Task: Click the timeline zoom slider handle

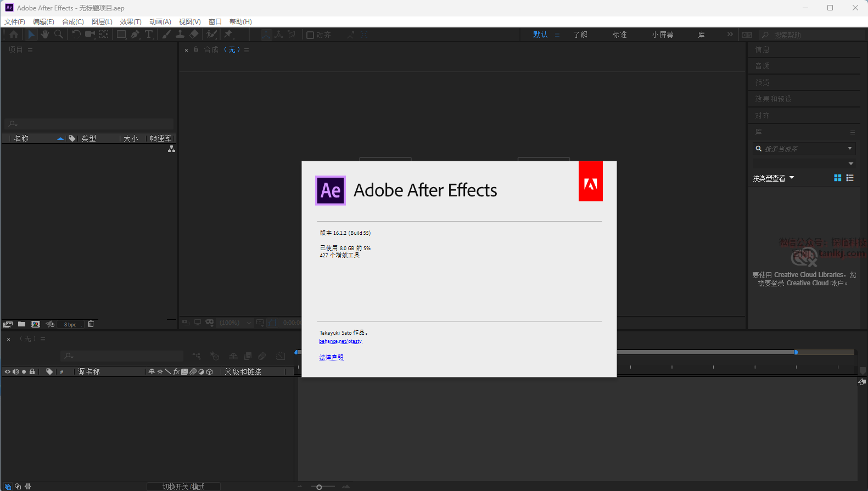Action: tap(319, 487)
